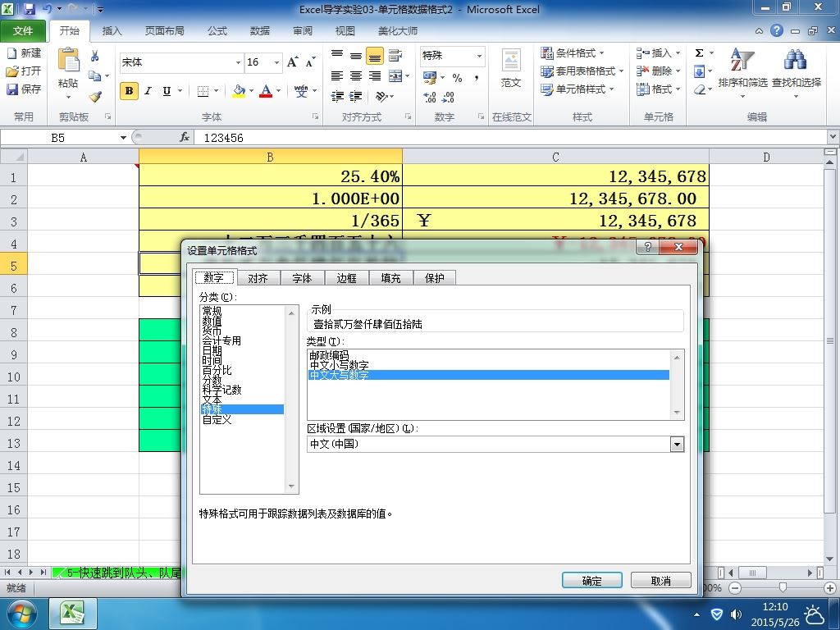Expand the 区域设置 中文(中国) combo box
This screenshot has height=630, width=840.
677,444
